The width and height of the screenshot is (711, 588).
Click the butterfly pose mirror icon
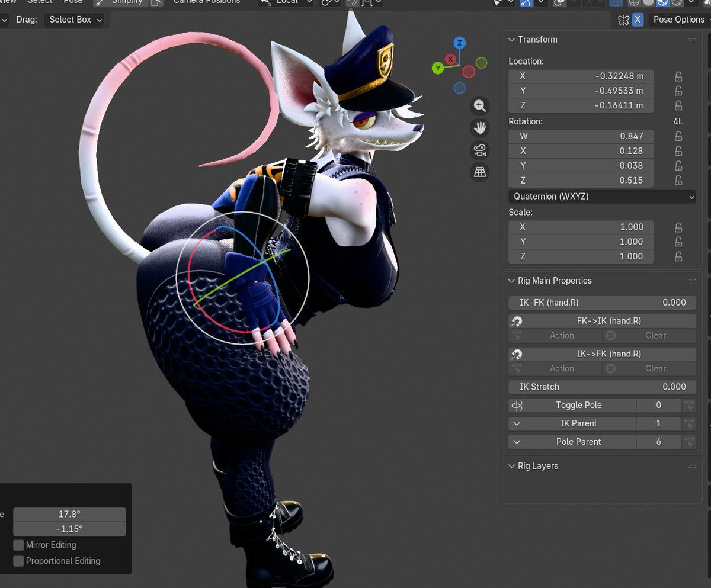(623, 20)
